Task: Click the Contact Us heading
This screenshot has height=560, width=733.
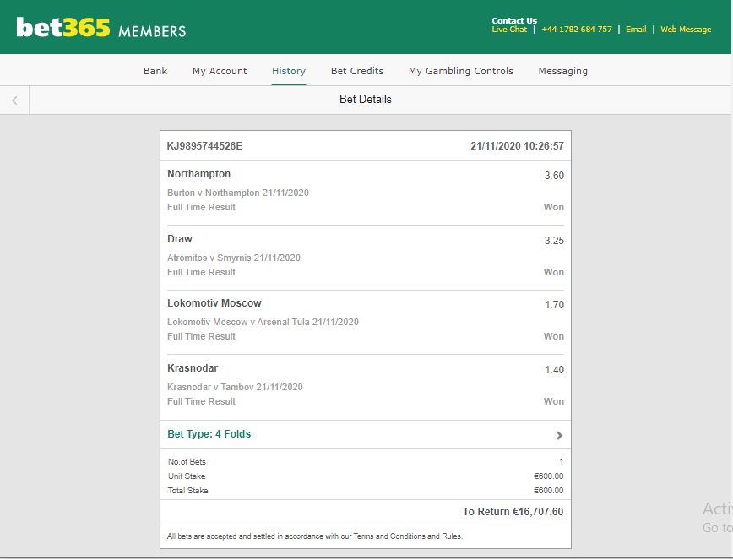Action: (514, 21)
